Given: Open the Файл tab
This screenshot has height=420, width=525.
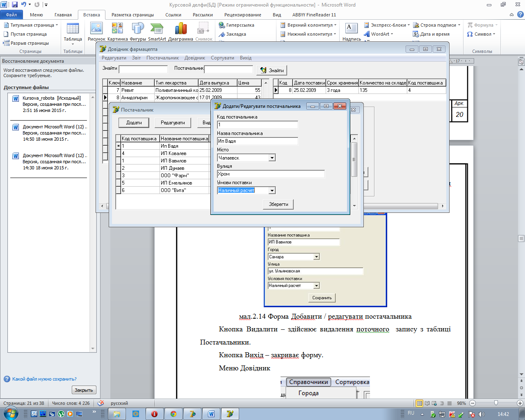Looking at the screenshot, I should (x=11, y=15).
